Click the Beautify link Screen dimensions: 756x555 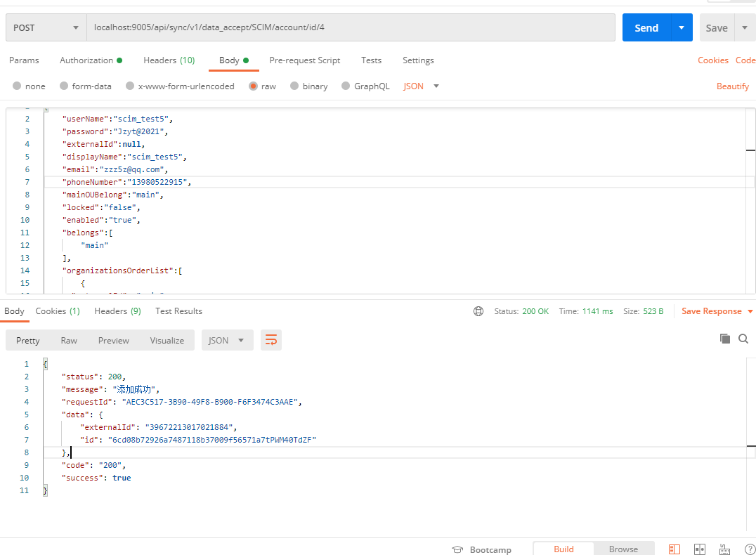point(732,86)
